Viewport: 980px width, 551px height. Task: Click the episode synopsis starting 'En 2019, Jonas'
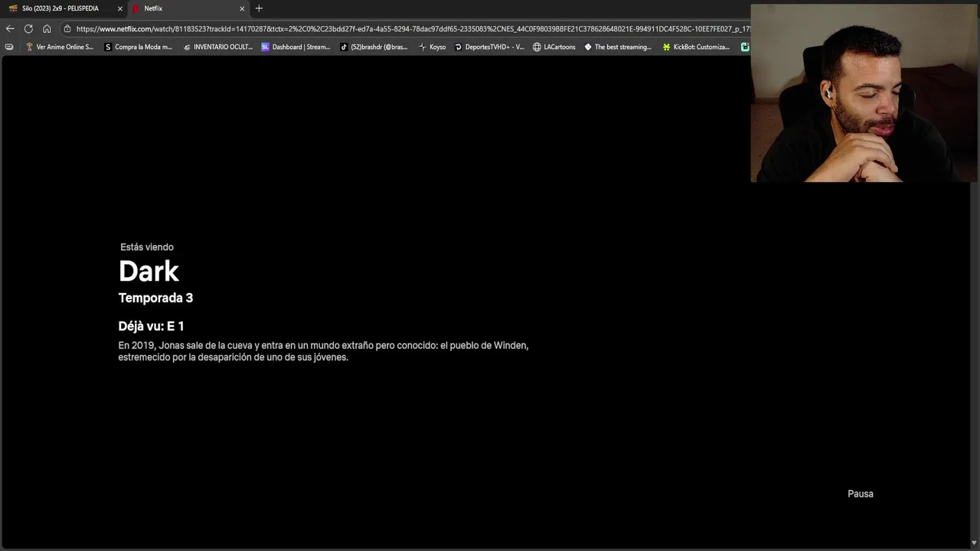pos(323,351)
